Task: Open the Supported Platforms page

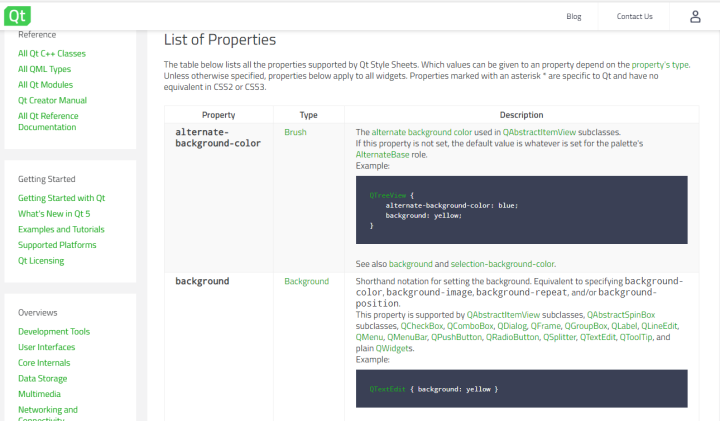Action: tap(57, 245)
